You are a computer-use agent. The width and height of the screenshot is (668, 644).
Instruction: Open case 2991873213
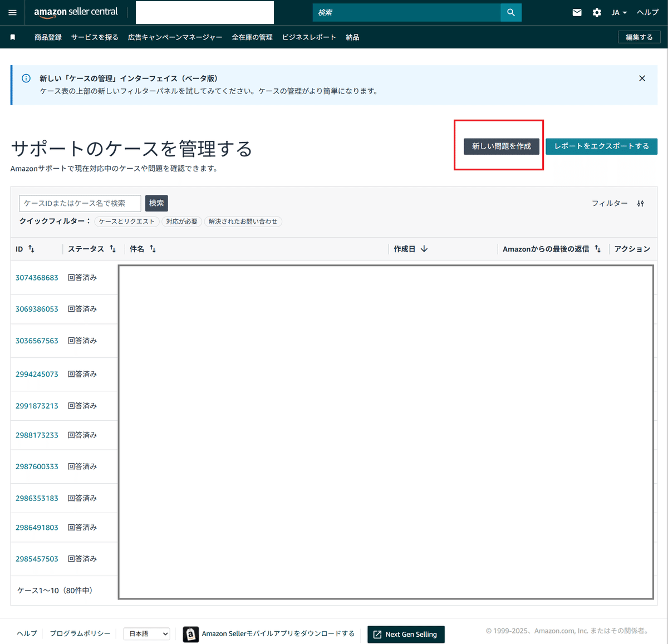(37, 406)
